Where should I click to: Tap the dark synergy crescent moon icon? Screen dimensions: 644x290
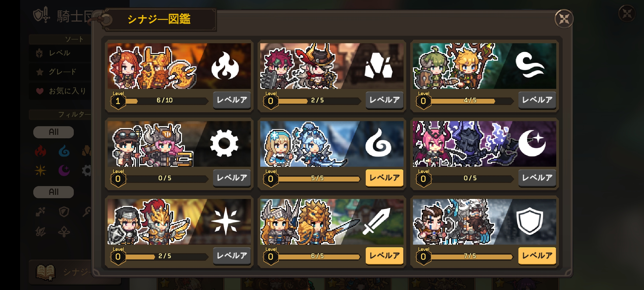point(532,143)
